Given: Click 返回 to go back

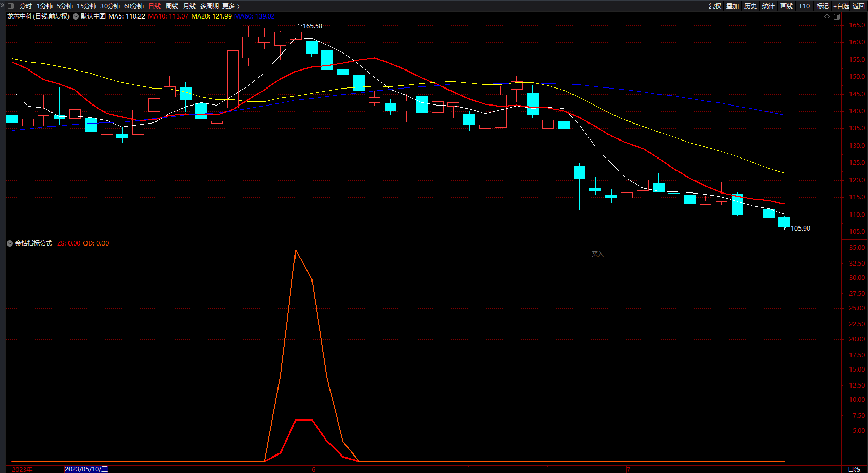Looking at the screenshot, I should pos(859,6).
